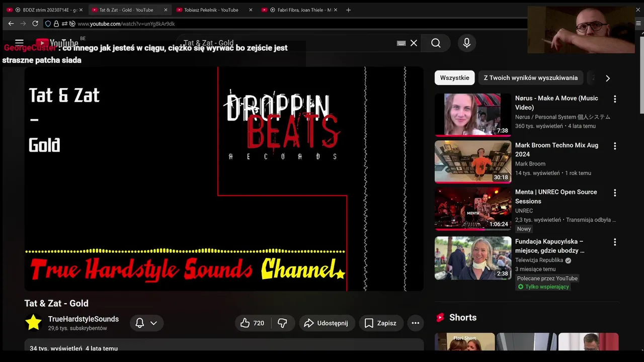Viewport: 644px width, 362px height.
Task: Click the Nowy badge under Menta video
Action: pos(524,229)
